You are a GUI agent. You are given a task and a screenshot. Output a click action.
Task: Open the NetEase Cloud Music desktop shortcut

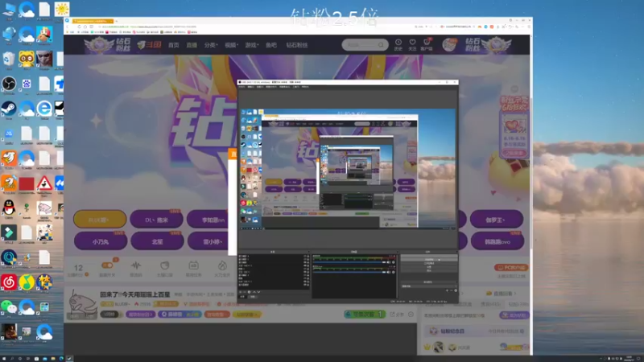coord(9,282)
